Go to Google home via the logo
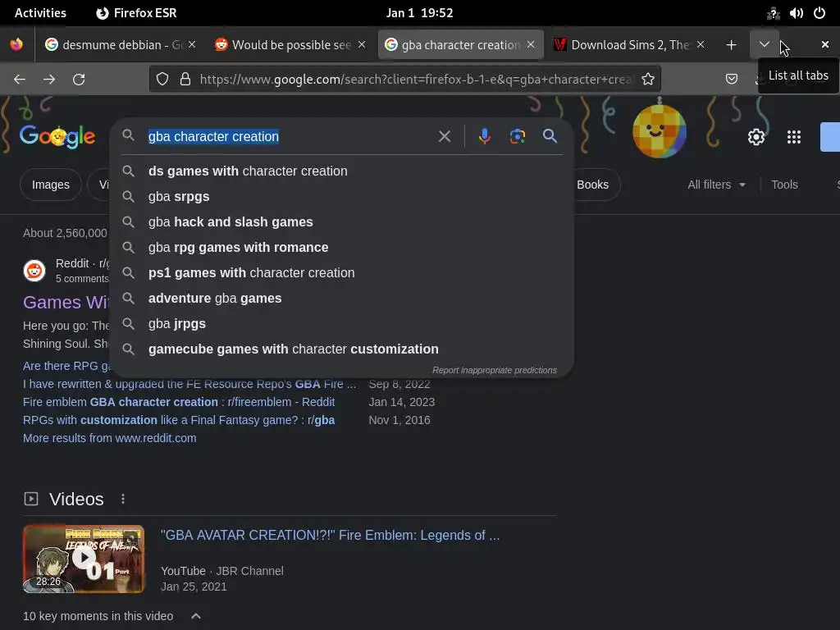This screenshot has width=840, height=630. [x=57, y=137]
